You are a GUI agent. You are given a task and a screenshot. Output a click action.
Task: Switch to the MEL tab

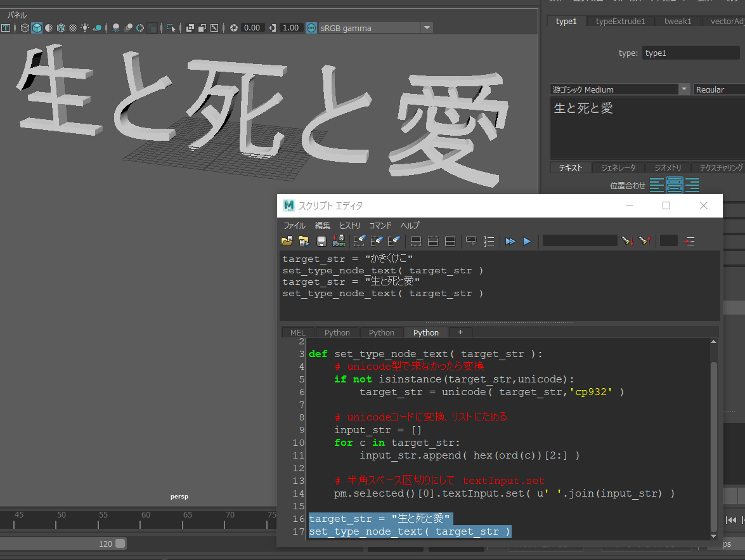coord(298,333)
